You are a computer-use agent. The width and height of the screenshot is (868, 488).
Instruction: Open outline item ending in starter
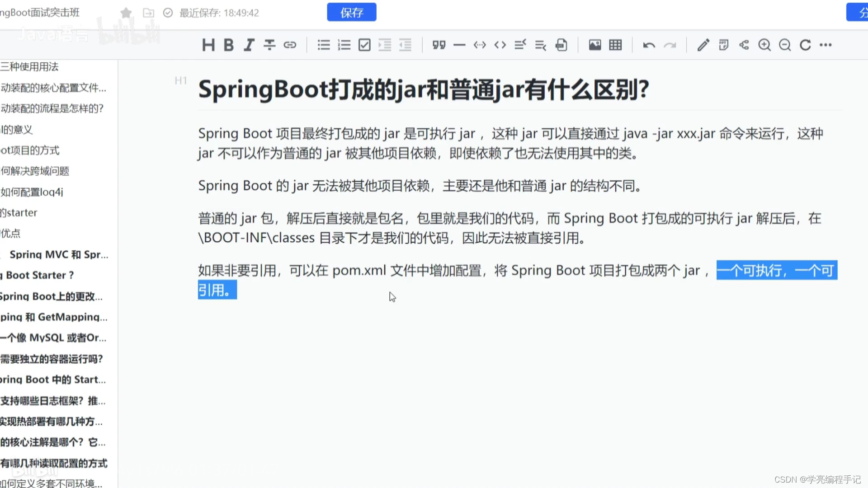tap(19, 213)
